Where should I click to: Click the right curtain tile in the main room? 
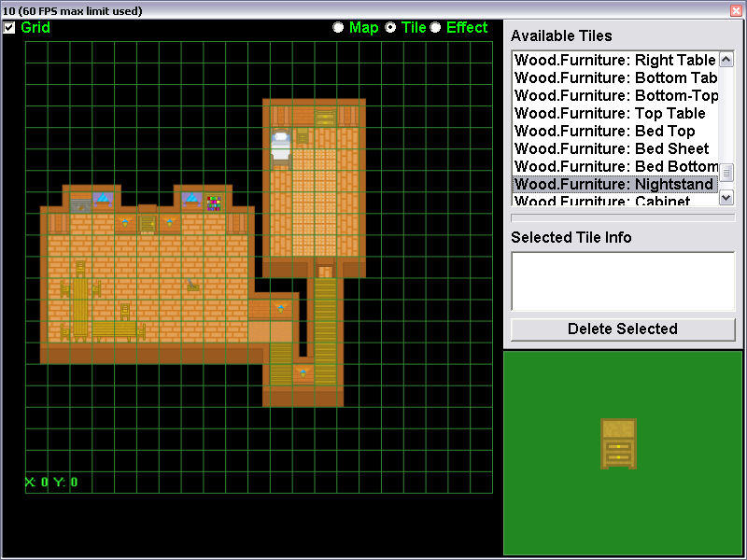tap(236, 223)
